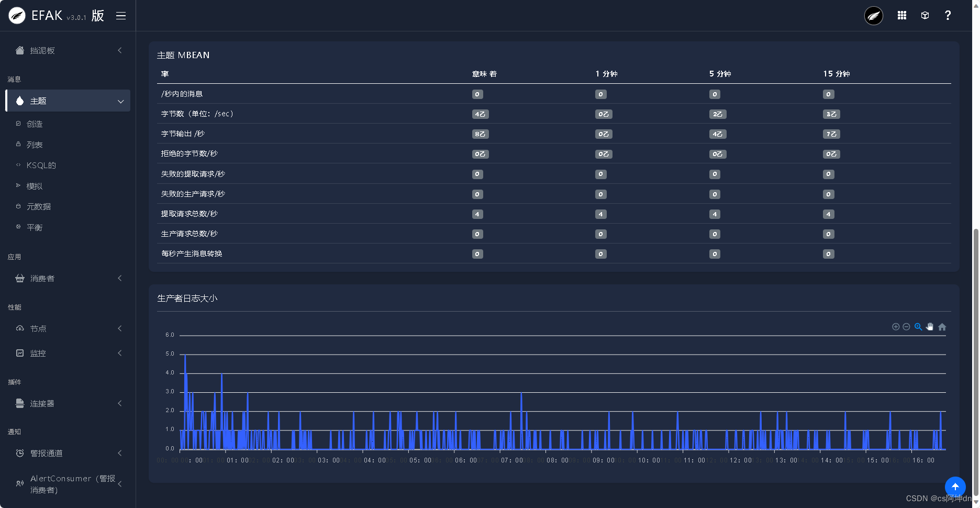This screenshot has height=508, width=980.
Task: Select the 元数据 menu item
Action: (x=39, y=206)
